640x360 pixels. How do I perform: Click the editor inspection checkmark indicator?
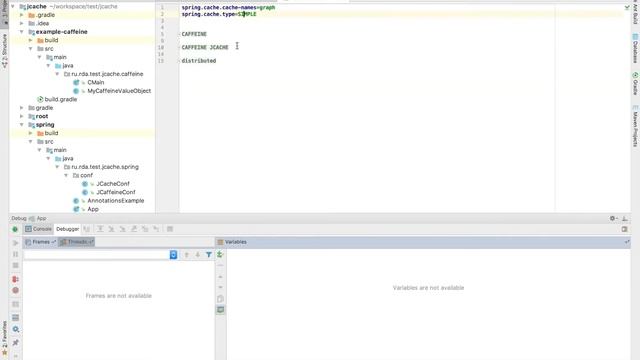coord(627,7)
